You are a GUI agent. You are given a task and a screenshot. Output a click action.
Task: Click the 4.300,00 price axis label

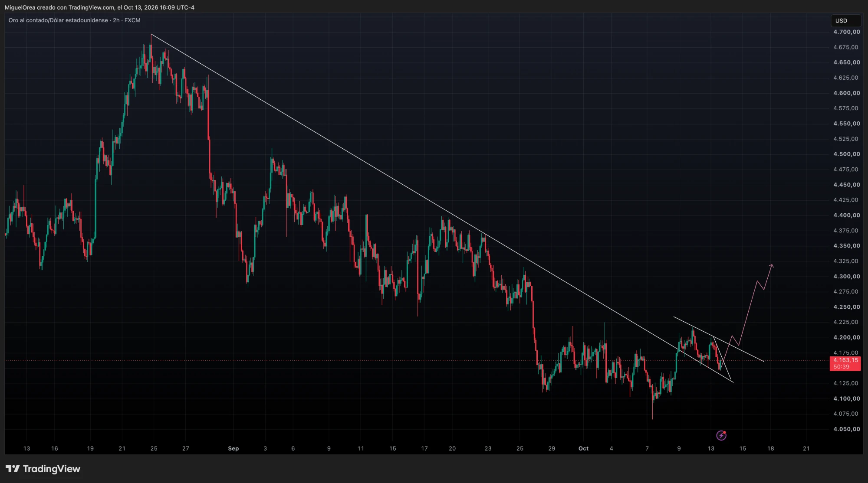pos(846,276)
